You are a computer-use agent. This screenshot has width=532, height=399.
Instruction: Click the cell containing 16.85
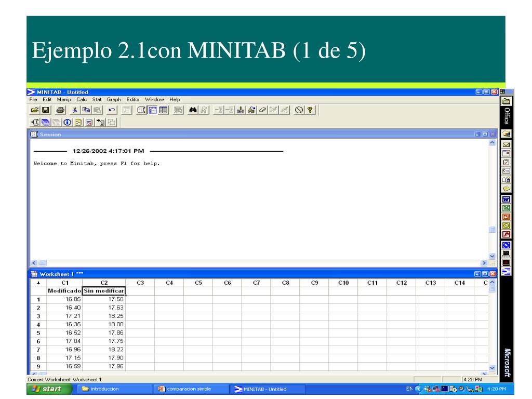pyautogui.click(x=65, y=299)
